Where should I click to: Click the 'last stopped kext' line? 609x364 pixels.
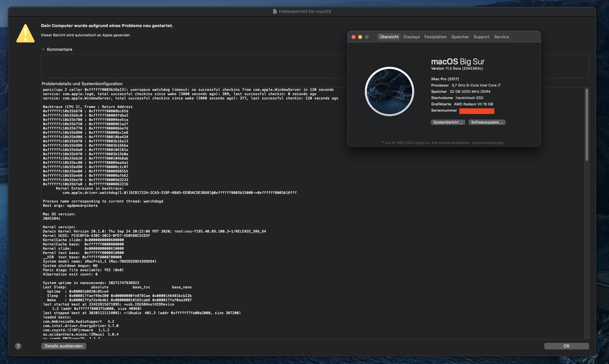point(142,313)
